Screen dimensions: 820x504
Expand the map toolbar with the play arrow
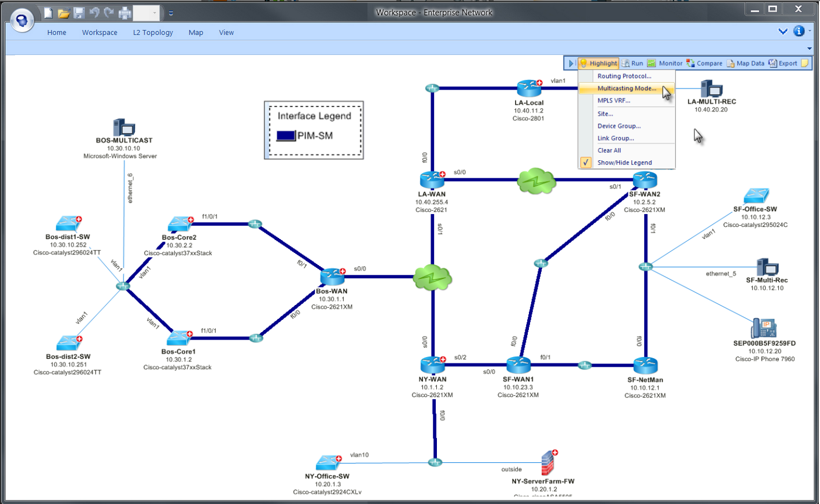(571, 63)
